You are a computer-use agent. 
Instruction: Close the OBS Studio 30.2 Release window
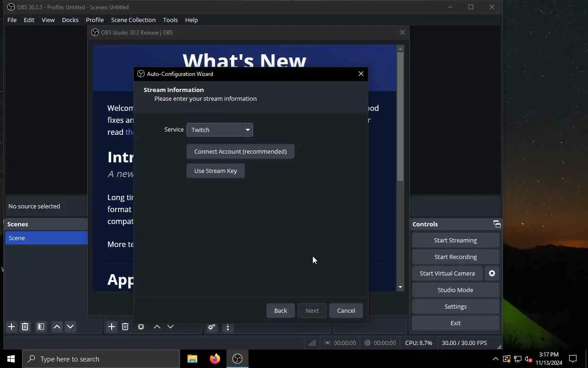tap(402, 32)
